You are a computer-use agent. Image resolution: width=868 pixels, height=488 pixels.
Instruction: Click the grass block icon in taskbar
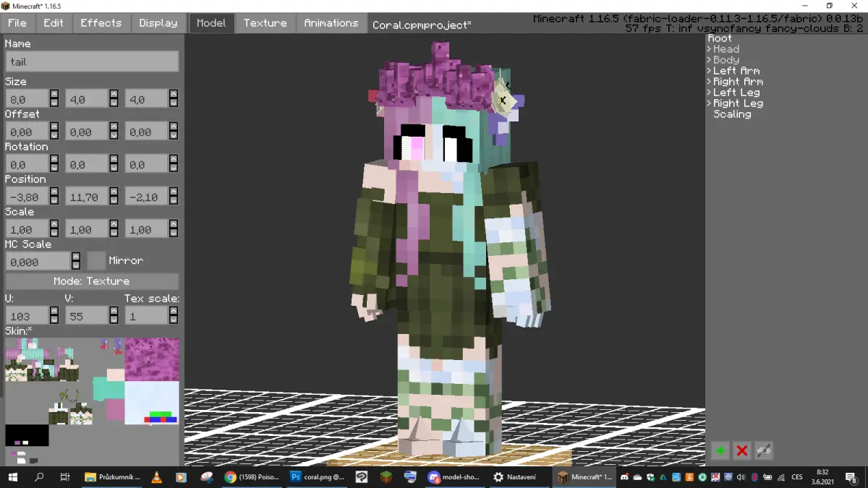coord(386,477)
